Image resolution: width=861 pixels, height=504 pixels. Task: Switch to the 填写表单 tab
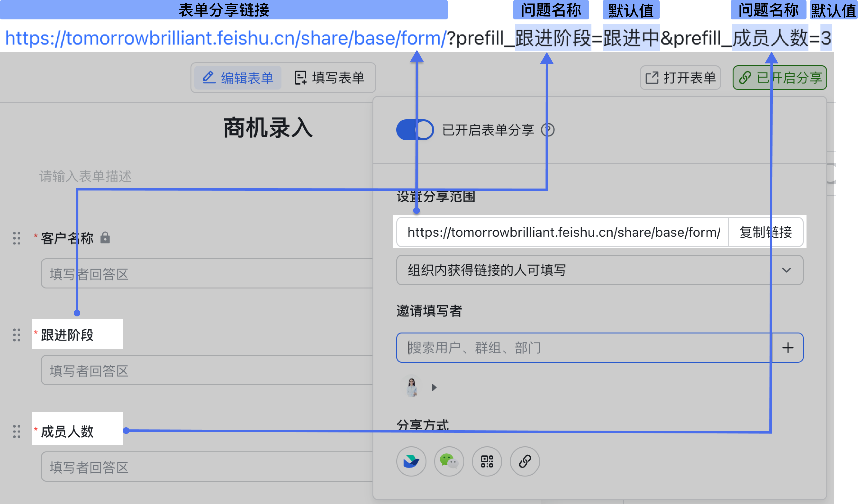click(x=329, y=78)
